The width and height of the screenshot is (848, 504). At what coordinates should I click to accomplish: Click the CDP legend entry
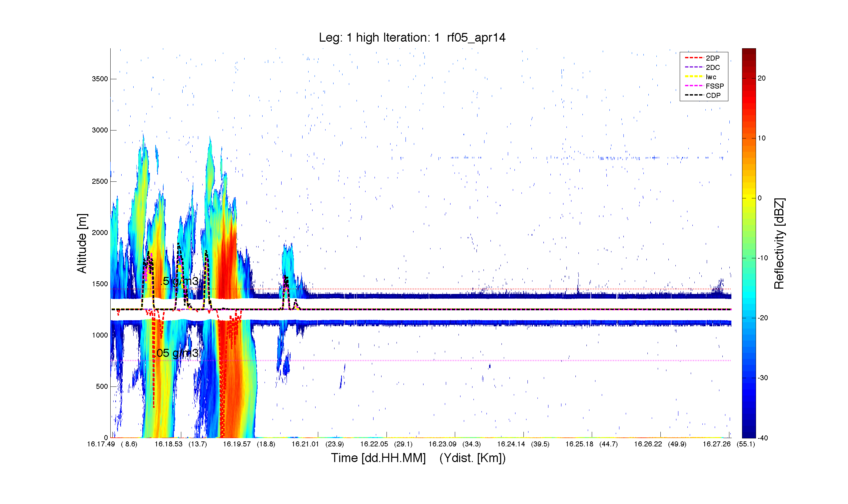coord(705,96)
